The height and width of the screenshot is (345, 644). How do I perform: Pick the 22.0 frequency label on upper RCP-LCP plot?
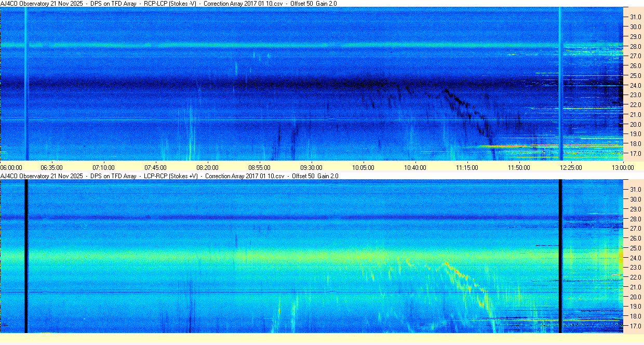click(x=636, y=105)
